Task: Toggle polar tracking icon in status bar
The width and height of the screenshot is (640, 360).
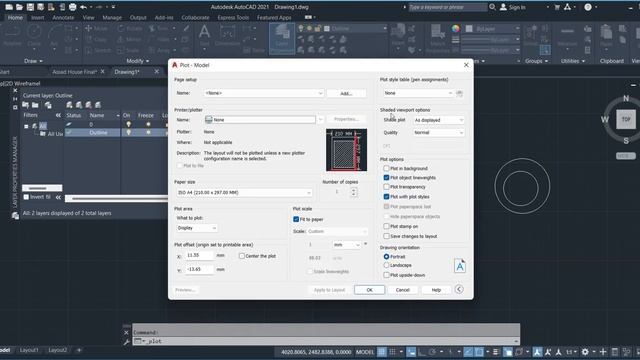Action: (432, 352)
